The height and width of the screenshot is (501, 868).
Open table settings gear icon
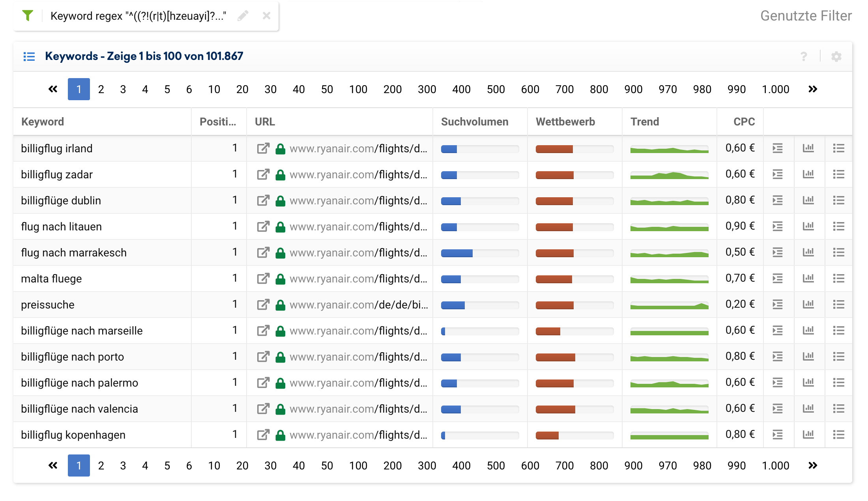click(836, 56)
